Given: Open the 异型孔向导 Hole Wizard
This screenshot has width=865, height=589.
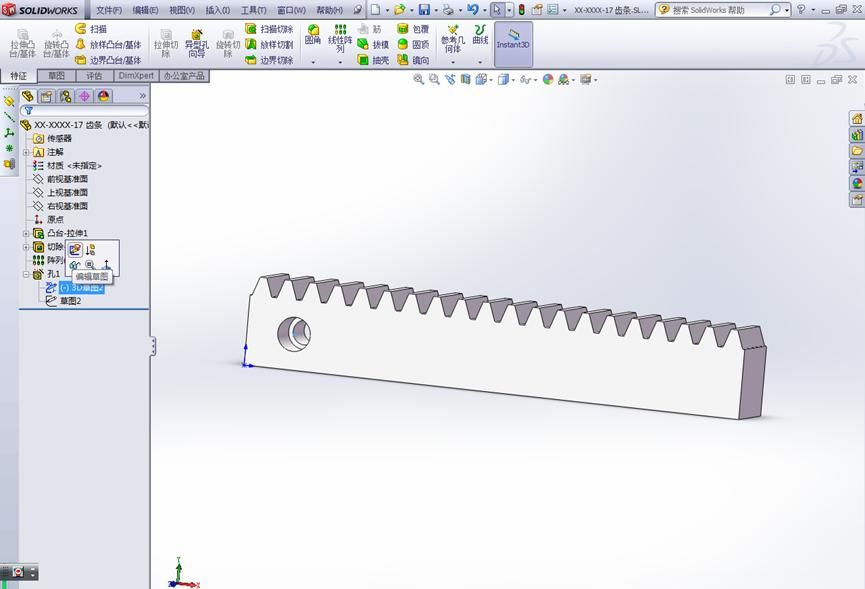Looking at the screenshot, I should (194, 41).
